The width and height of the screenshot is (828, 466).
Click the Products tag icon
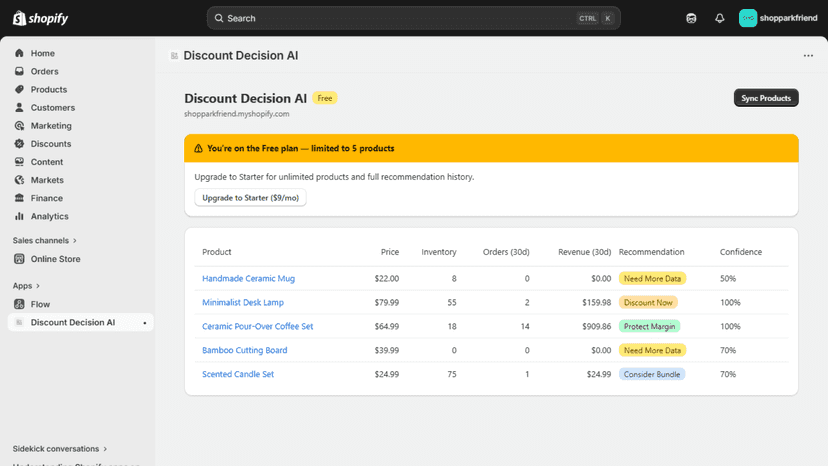pos(20,89)
